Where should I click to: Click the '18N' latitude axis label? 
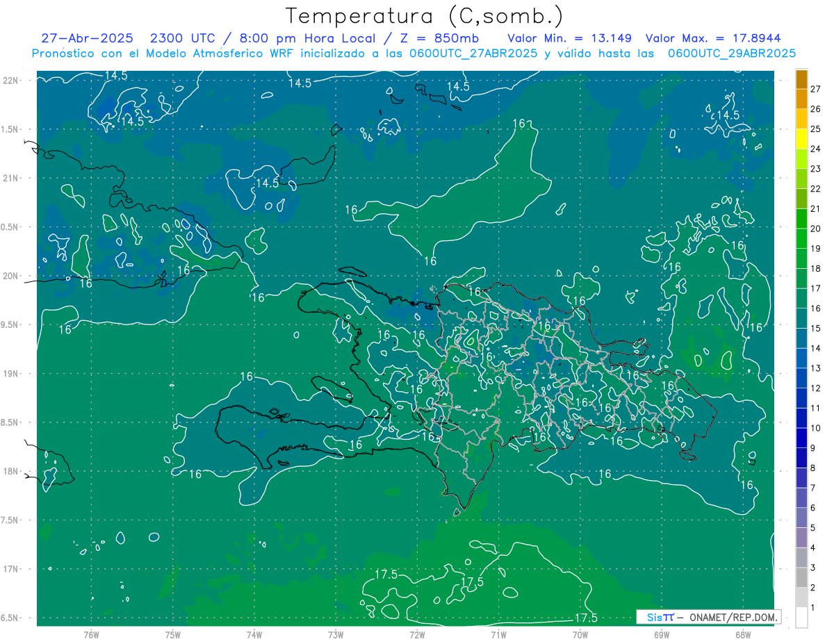11,471
